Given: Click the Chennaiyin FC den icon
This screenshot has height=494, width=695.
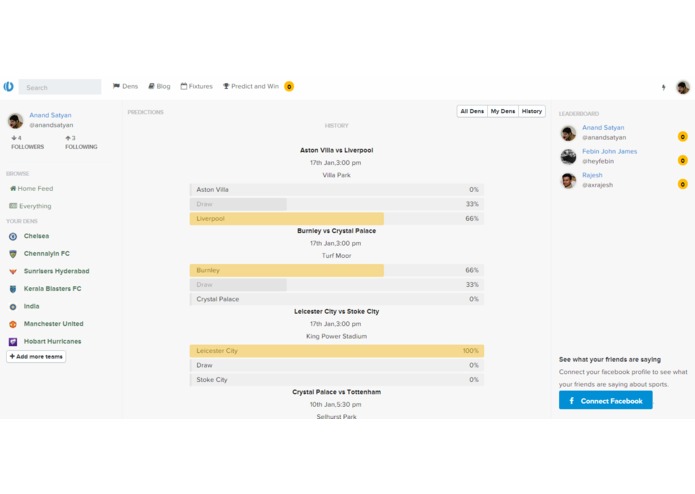Looking at the screenshot, I should tap(13, 254).
